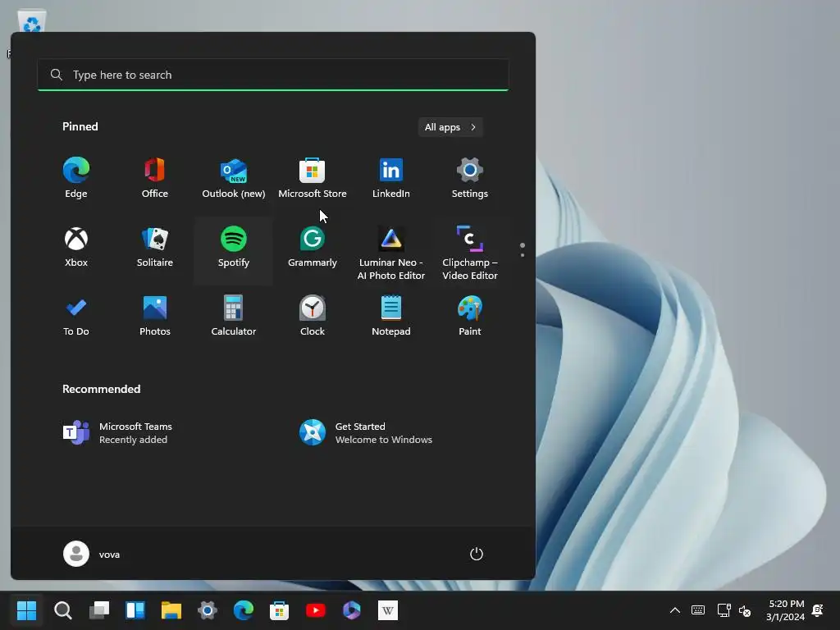Open Widgets panel on taskbar
Image resolution: width=840 pixels, height=630 pixels.
point(135,610)
